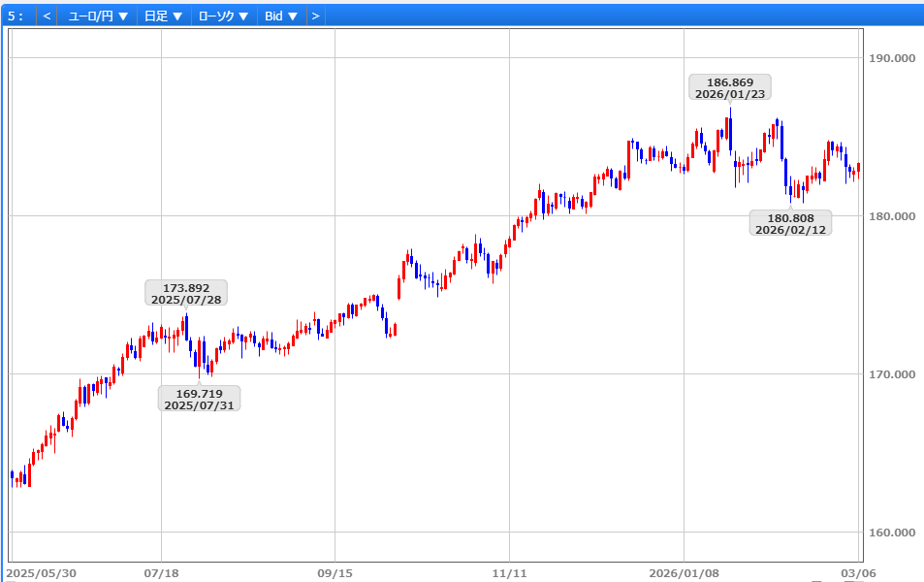This screenshot has height=582, width=924.
Task: Click the 2025/05/30 start date label
Action: coord(41,573)
